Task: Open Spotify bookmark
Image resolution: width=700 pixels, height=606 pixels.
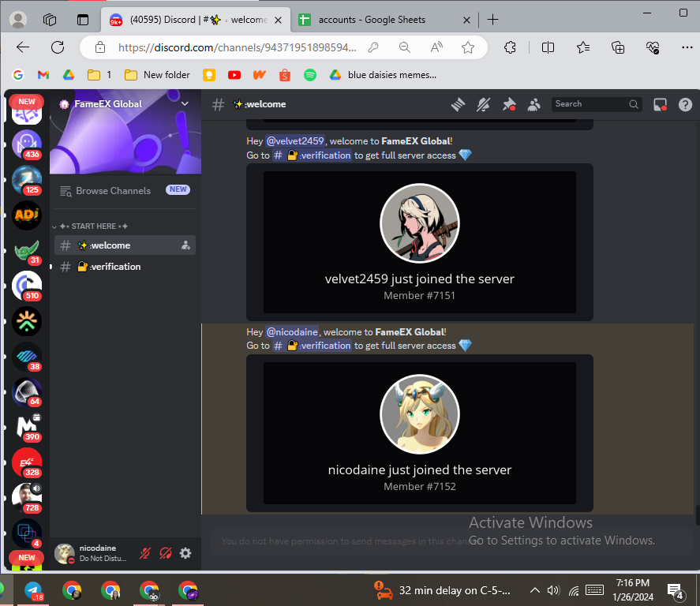Action: click(310, 75)
